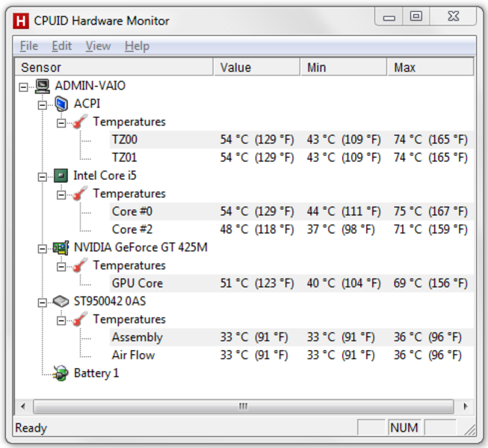Image resolution: width=488 pixels, height=448 pixels.
Task: Select the TZ00 sensor row
Action: coord(291,140)
